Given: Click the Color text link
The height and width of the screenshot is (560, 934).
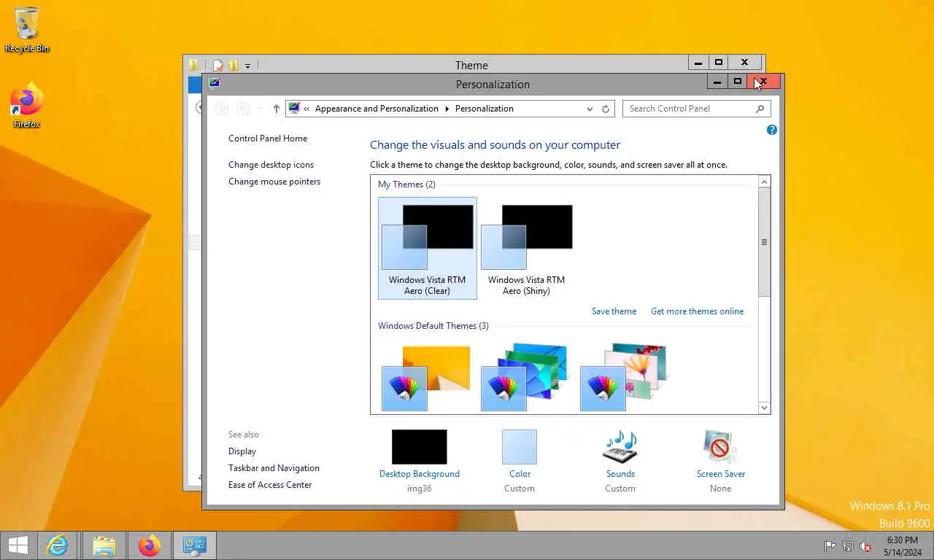Looking at the screenshot, I should [520, 474].
